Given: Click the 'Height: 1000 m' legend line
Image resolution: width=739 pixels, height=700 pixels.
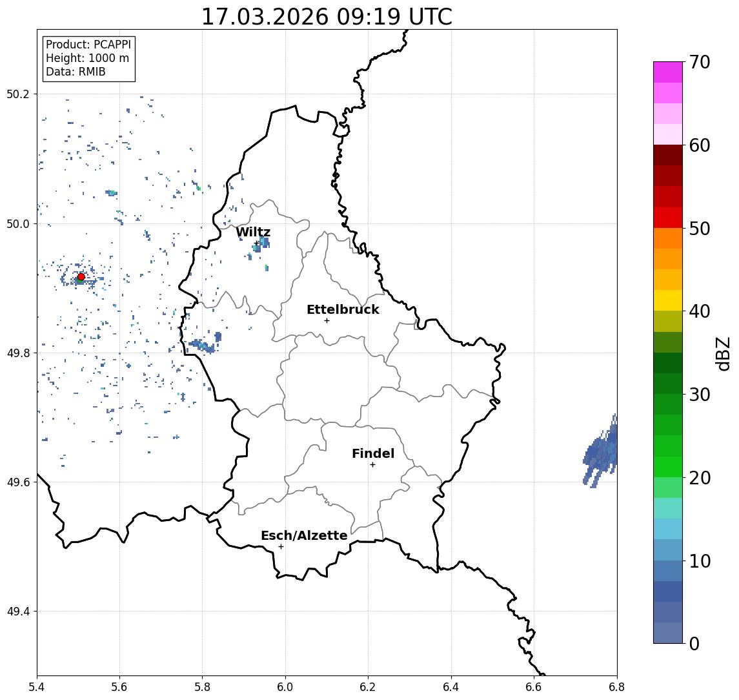Looking at the screenshot, I should coord(87,58).
